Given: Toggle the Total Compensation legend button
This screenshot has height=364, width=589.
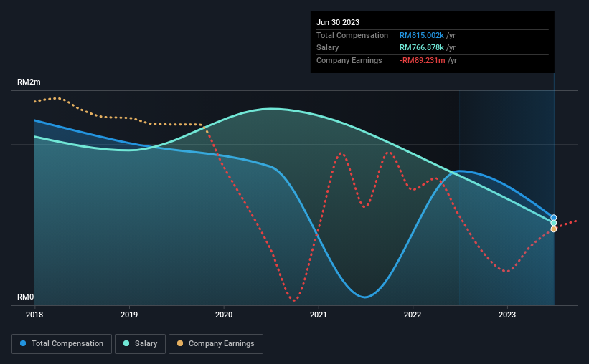Looking at the screenshot, I should (62, 344).
